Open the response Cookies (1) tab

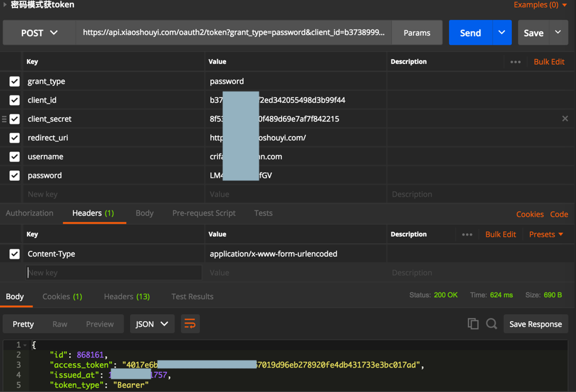(62, 297)
